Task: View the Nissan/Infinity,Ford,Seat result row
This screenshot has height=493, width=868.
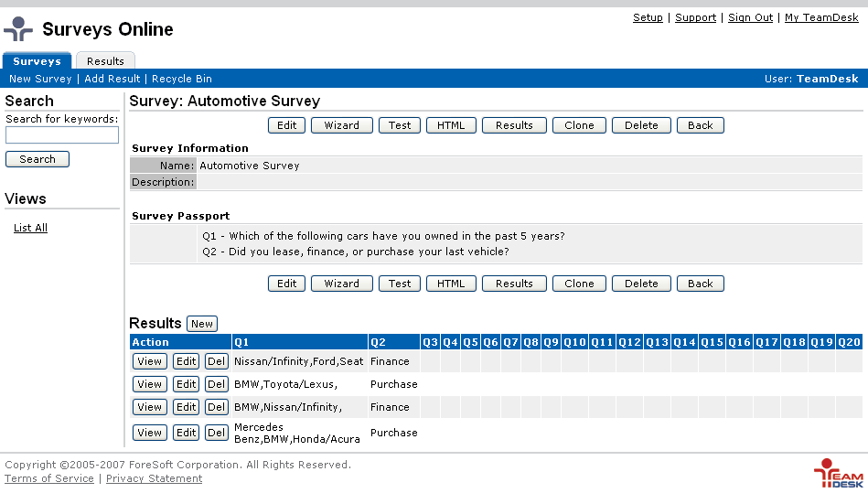Action: (x=150, y=361)
